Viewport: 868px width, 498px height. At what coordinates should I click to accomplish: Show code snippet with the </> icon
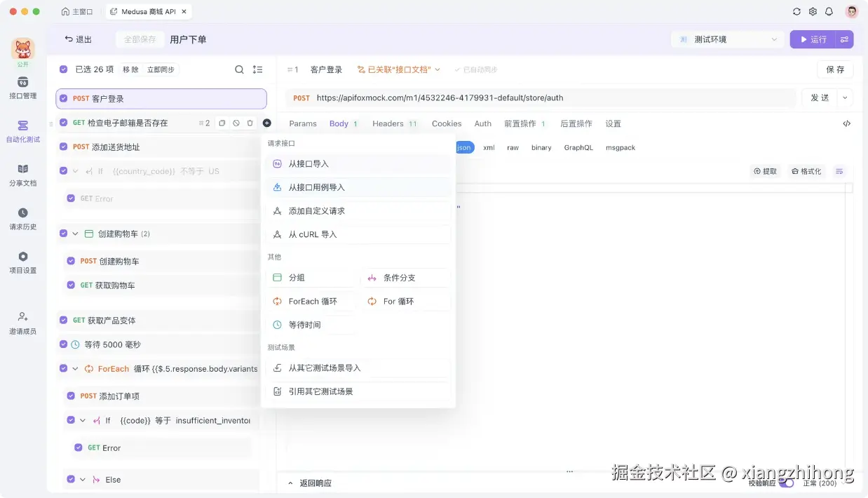[x=846, y=123]
